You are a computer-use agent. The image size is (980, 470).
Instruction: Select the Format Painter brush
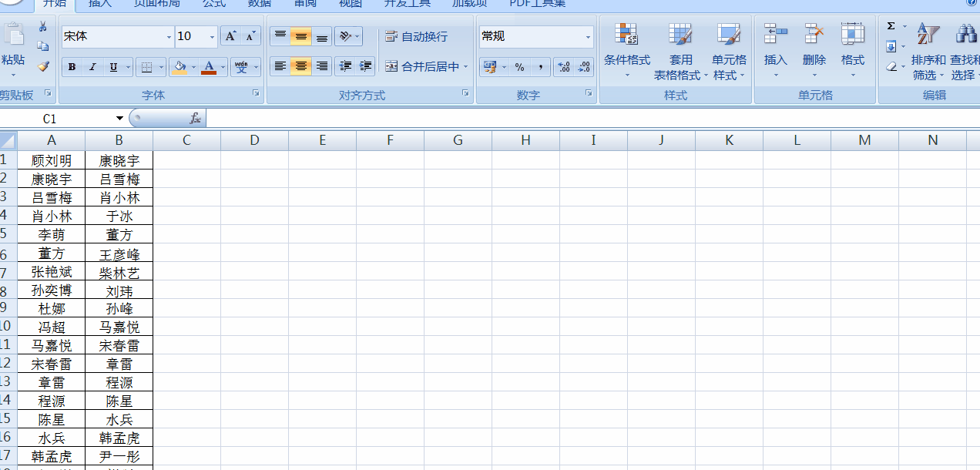click(42, 66)
